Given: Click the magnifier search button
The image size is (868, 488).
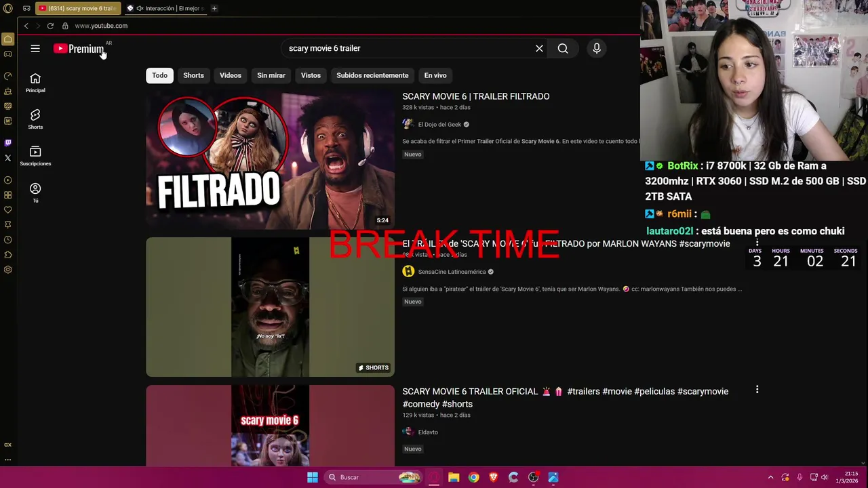Looking at the screenshot, I should [563, 48].
